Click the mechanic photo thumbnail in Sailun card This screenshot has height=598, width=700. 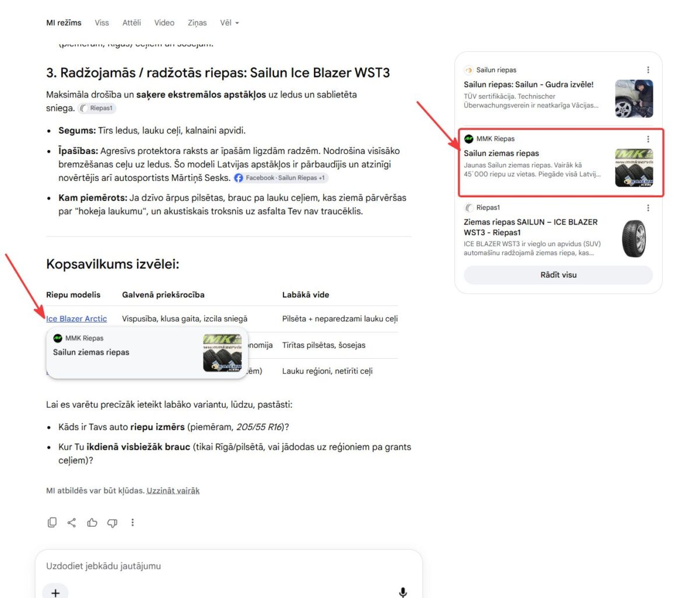click(634, 99)
